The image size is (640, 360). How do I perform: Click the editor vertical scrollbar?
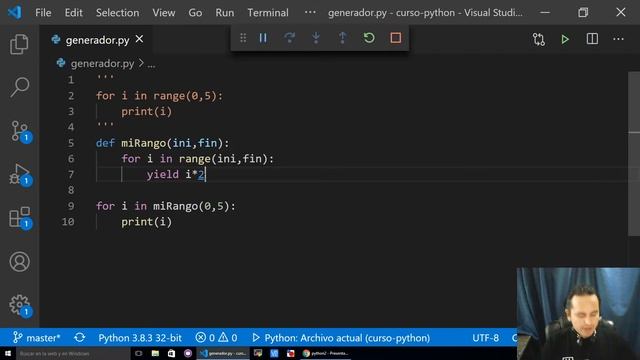point(634,153)
